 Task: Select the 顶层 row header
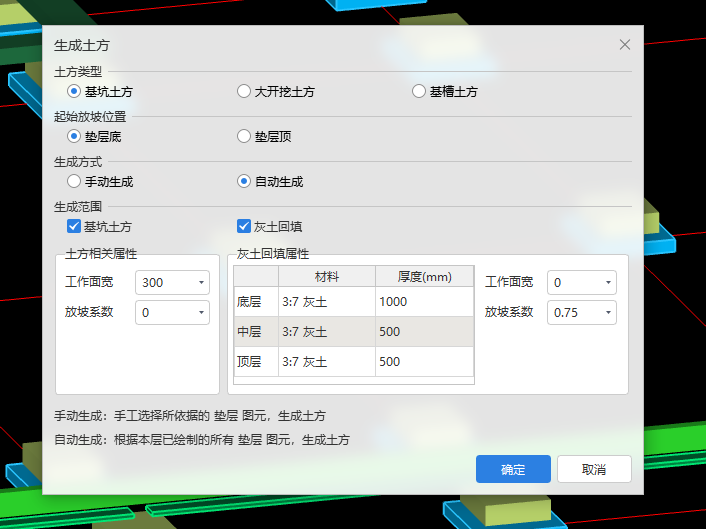coord(256,362)
